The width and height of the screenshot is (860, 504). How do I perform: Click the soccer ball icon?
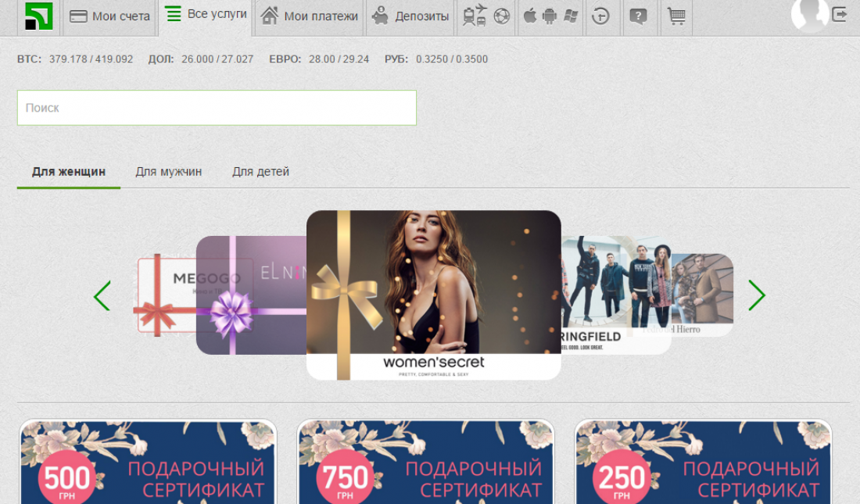click(x=501, y=16)
